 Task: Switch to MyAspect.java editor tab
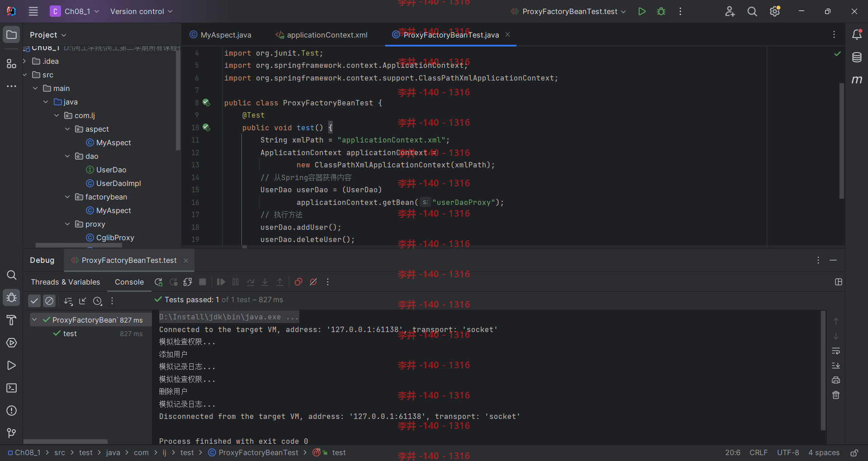220,35
